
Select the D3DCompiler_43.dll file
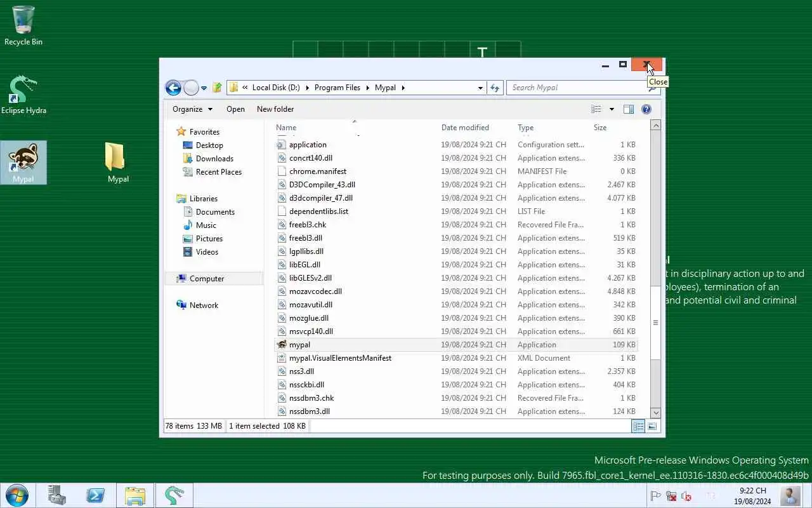[455, 185]
